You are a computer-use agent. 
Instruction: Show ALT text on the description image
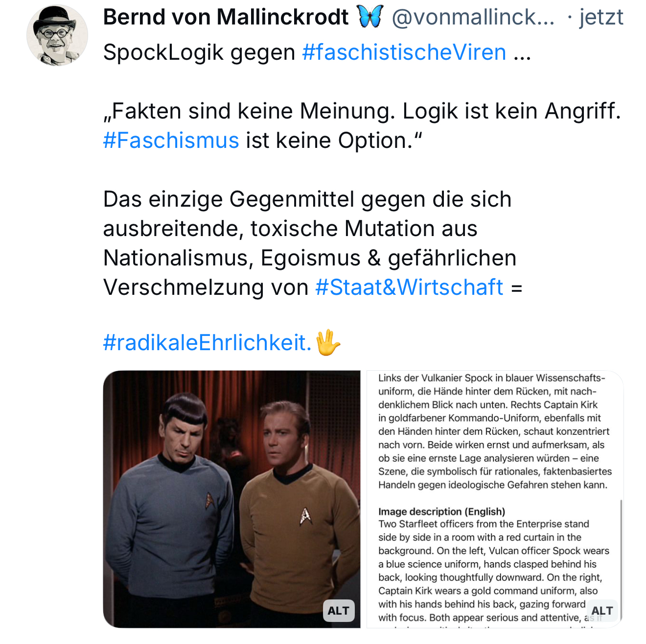pos(602,611)
